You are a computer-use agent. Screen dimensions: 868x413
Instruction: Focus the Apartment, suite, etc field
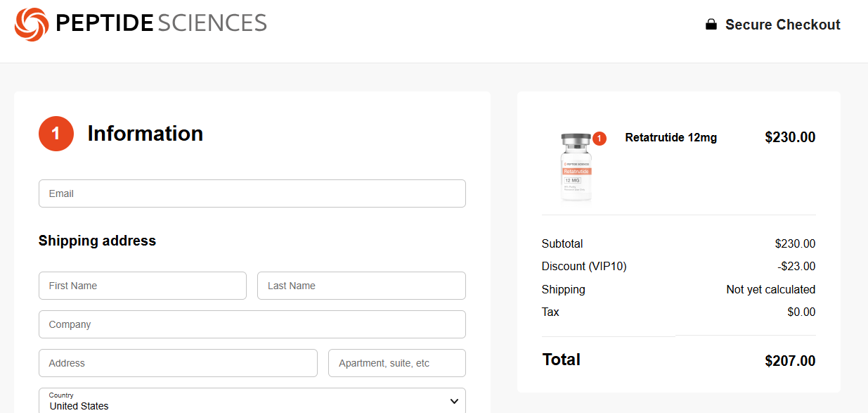click(396, 363)
